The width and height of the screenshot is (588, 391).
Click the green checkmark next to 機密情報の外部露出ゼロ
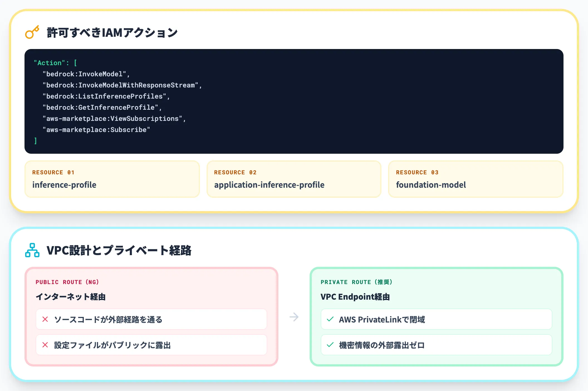pos(330,345)
